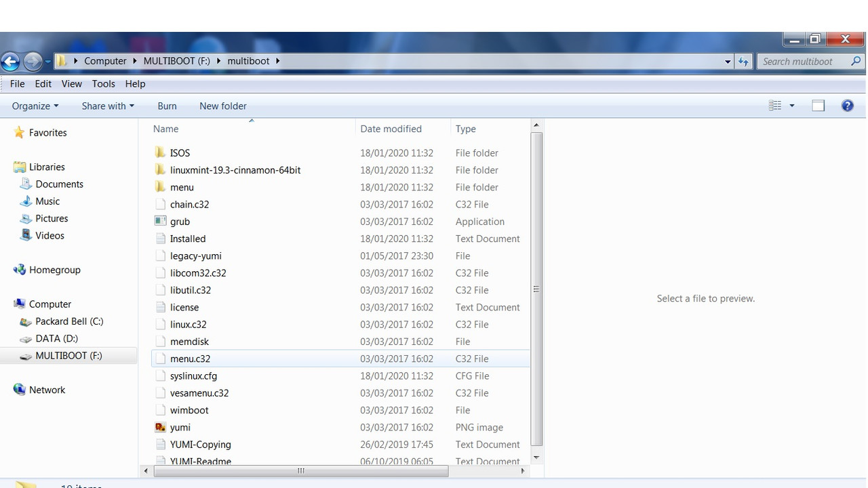This screenshot has height=488, width=868.
Task: Sort by the Name column header
Action: [x=166, y=129]
